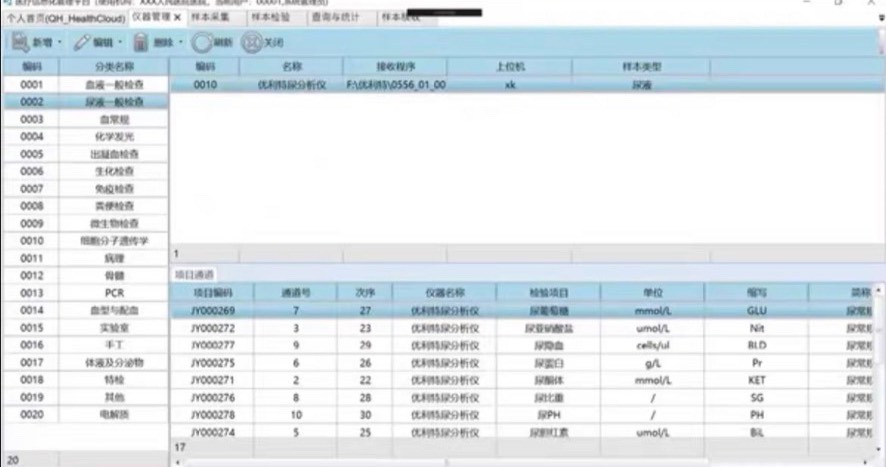Image resolution: width=886 pixels, height=467 pixels.
Task: Click the GLU abbreviation cell
Action: (757, 311)
